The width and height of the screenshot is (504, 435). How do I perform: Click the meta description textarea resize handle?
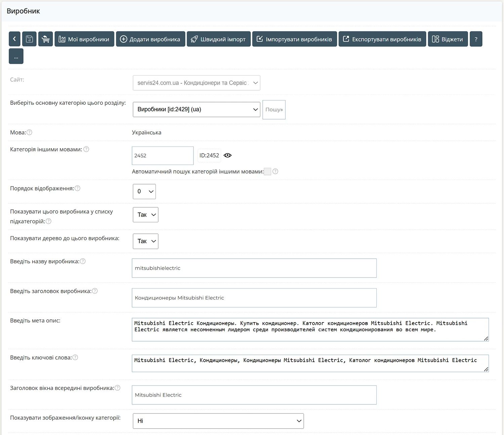tap(486, 339)
